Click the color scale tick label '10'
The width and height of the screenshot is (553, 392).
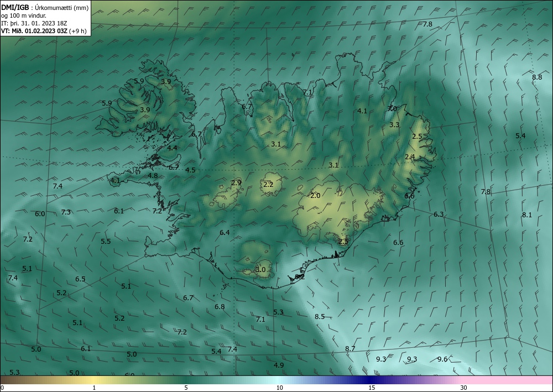tap(280, 388)
